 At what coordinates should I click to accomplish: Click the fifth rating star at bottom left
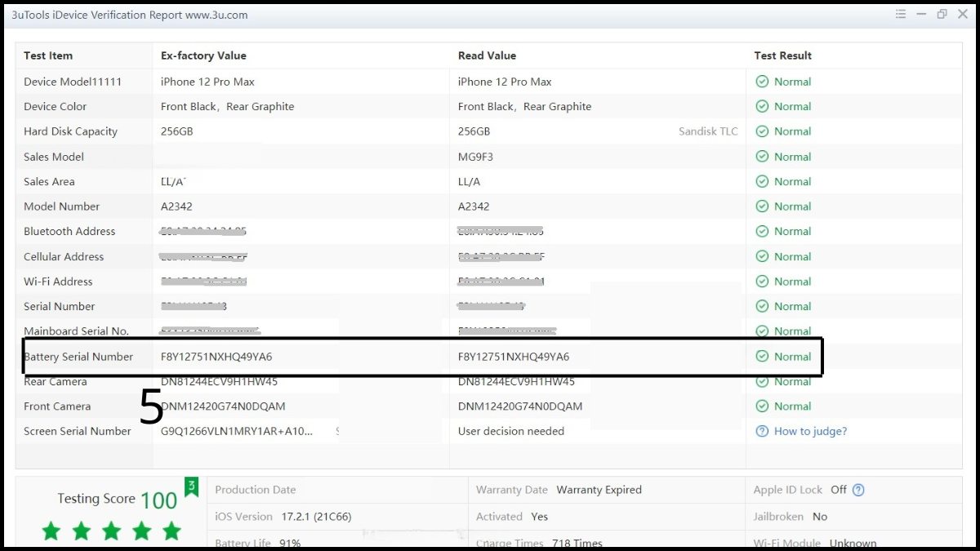pyautogui.click(x=171, y=531)
